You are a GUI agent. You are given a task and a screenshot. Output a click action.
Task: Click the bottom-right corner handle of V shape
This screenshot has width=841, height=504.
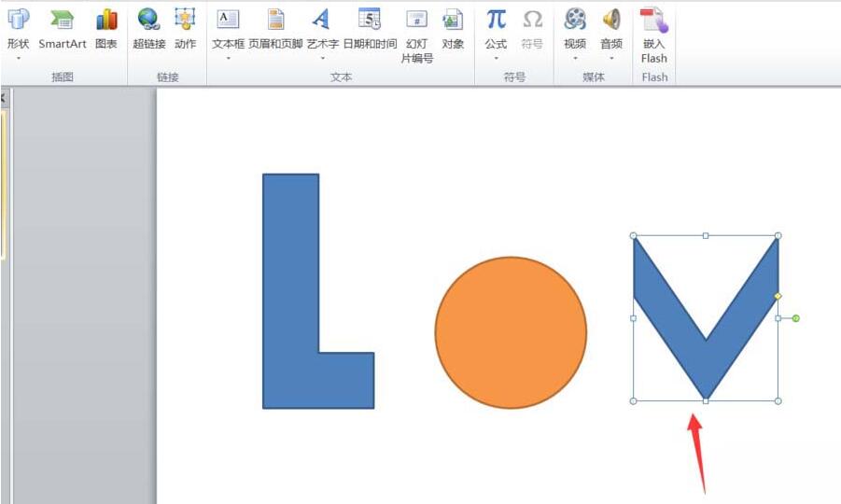778,401
